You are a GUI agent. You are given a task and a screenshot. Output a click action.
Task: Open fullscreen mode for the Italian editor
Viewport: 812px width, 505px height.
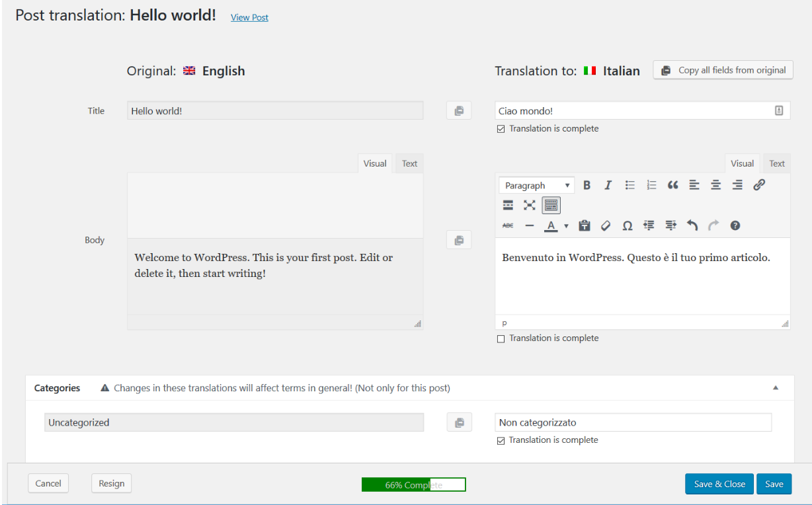tap(529, 205)
